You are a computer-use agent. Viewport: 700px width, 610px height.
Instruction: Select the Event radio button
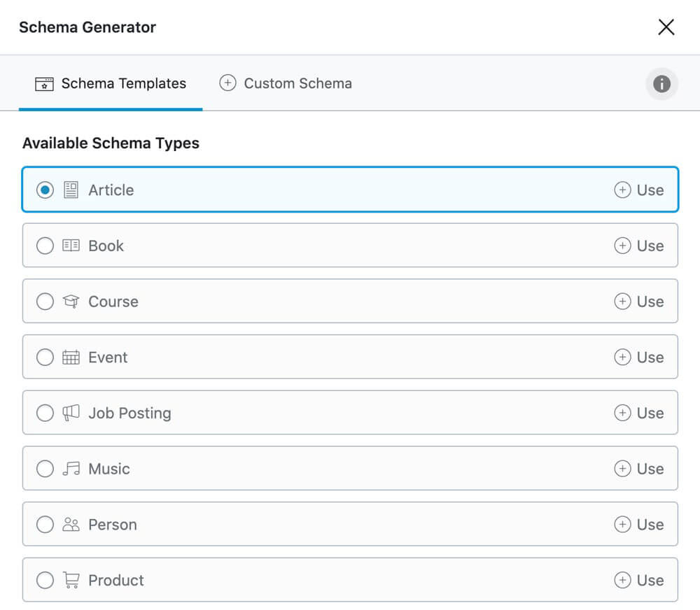pyautogui.click(x=45, y=357)
